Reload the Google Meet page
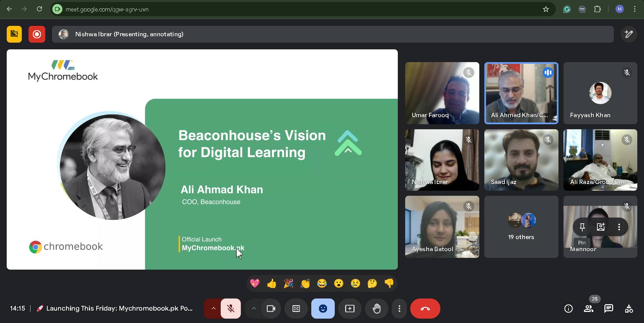Screen dimensions: 644x323 point(40,9)
